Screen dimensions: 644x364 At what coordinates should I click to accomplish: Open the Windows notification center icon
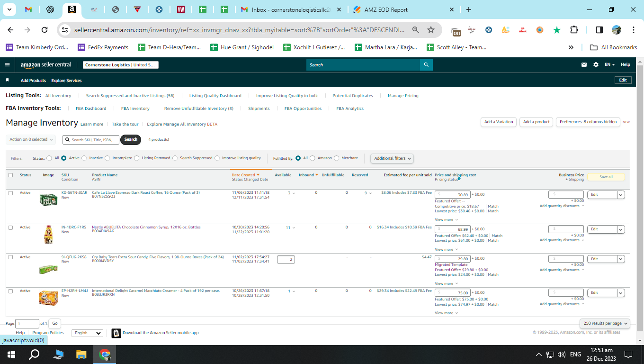click(x=628, y=354)
